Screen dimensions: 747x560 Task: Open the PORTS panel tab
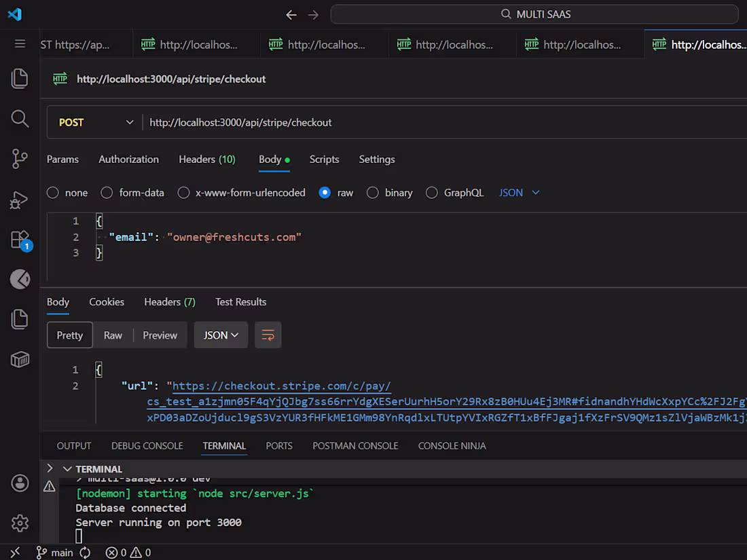(x=278, y=446)
